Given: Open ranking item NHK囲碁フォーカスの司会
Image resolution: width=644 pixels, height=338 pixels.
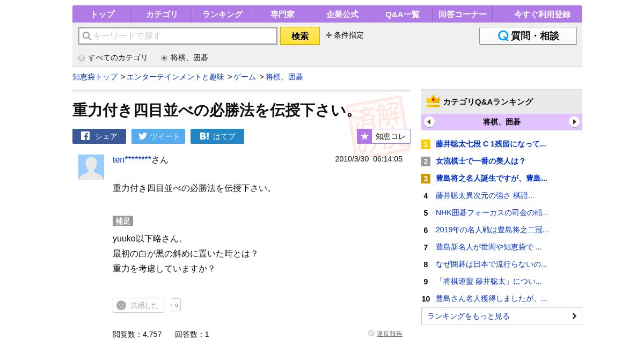Looking at the screenshot, I should (x=492, y=212).
